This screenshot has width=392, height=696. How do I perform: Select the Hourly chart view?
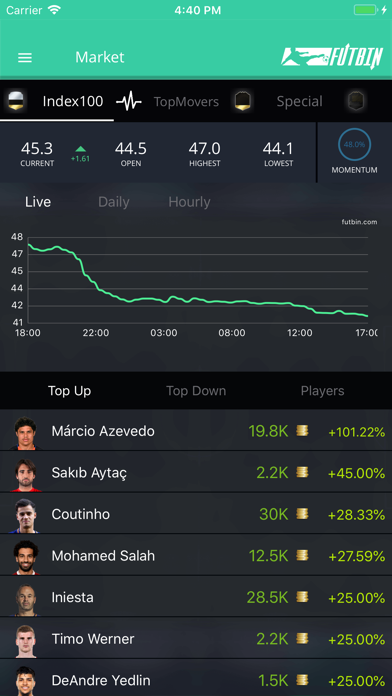pos(189,202)
